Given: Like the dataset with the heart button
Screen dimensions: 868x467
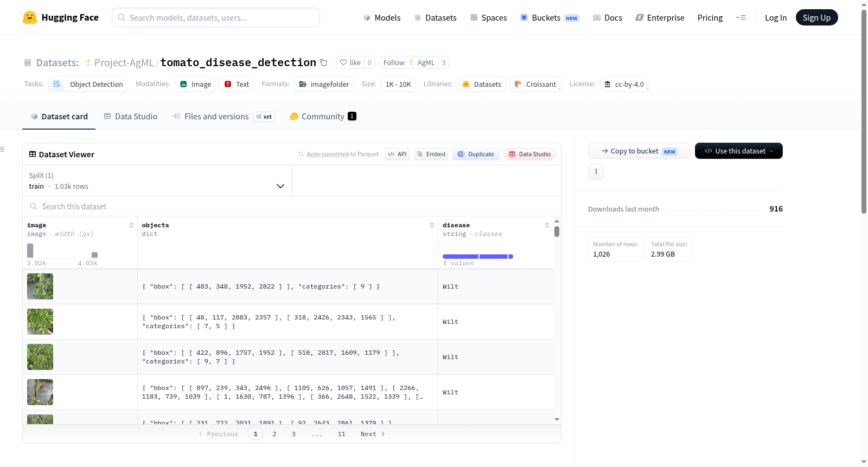Looking at the screenshot, I should point(350,62).
